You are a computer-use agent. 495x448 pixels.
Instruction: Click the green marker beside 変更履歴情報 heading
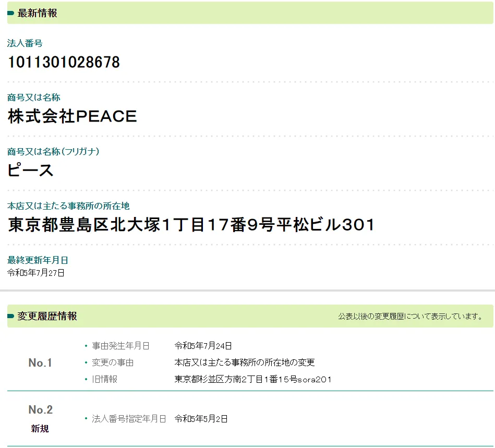pyautogui.click(x=11, y=316)
